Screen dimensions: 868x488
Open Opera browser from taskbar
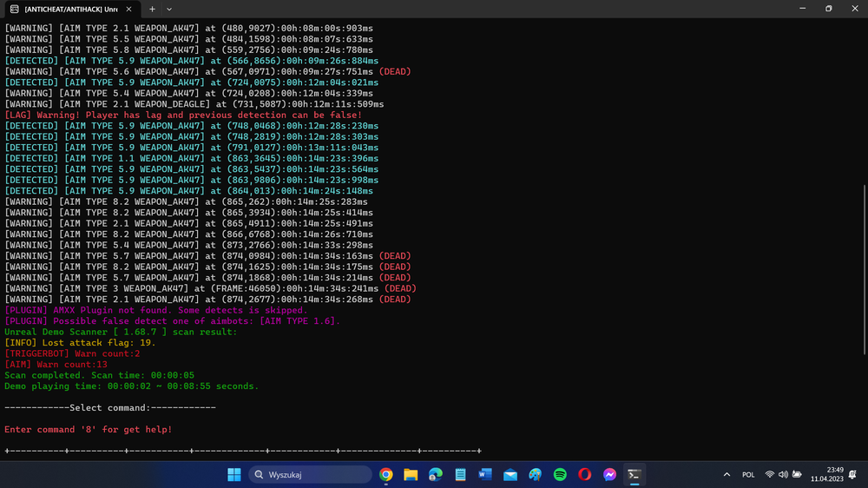coord(584,475)
